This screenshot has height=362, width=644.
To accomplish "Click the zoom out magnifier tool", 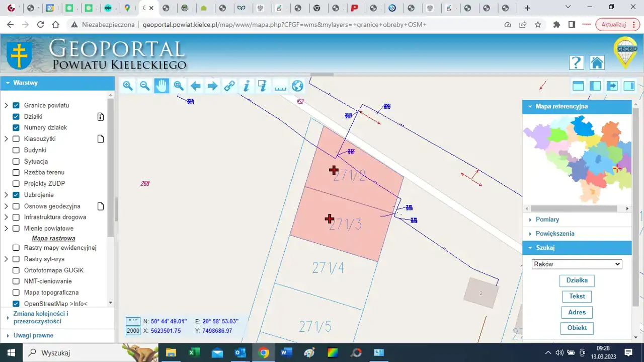I will [145, 86].
